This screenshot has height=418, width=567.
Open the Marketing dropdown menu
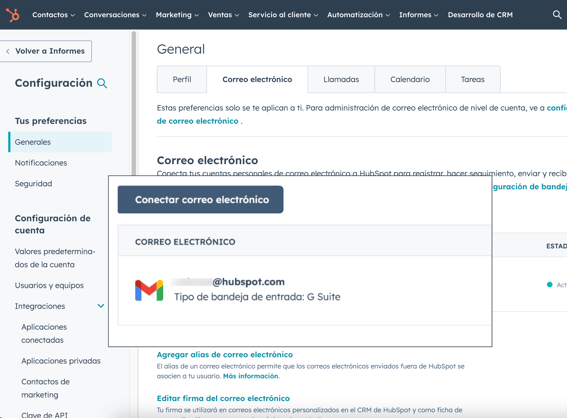pos(177,15)
